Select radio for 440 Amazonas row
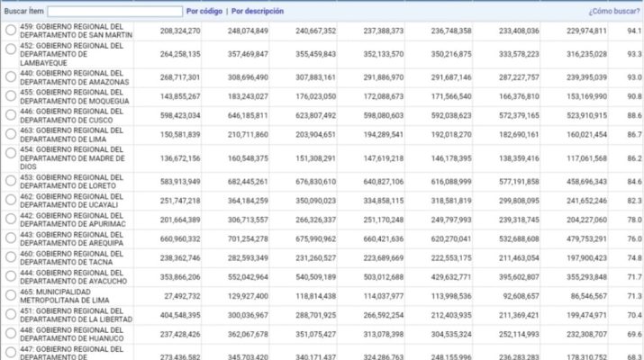 [11, 76]
